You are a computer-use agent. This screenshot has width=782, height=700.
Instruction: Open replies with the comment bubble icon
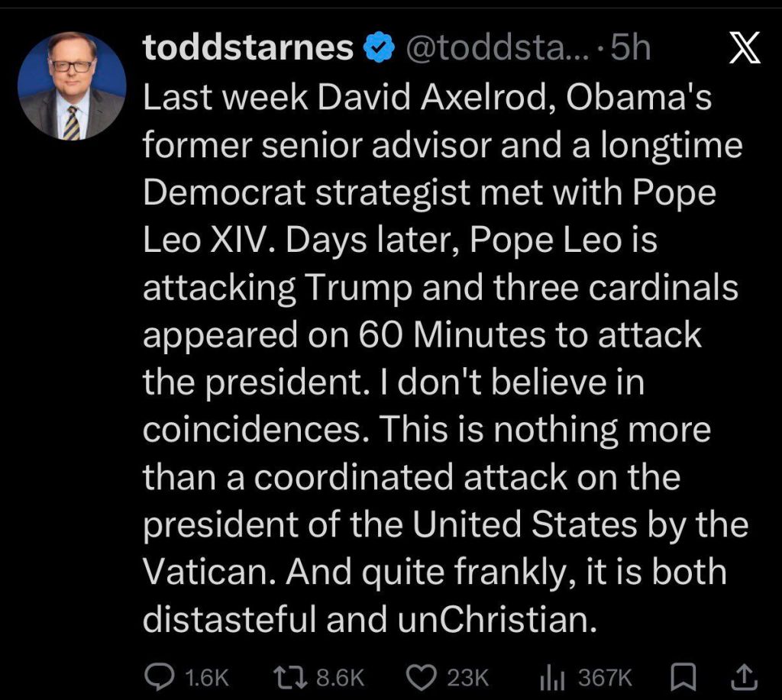pos(159,676)
